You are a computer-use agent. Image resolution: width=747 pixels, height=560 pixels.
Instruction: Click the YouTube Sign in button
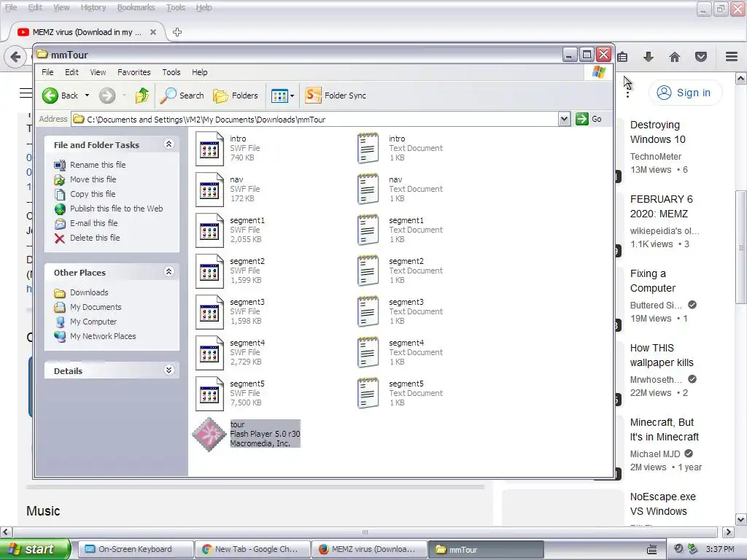[x=684, y=93]
